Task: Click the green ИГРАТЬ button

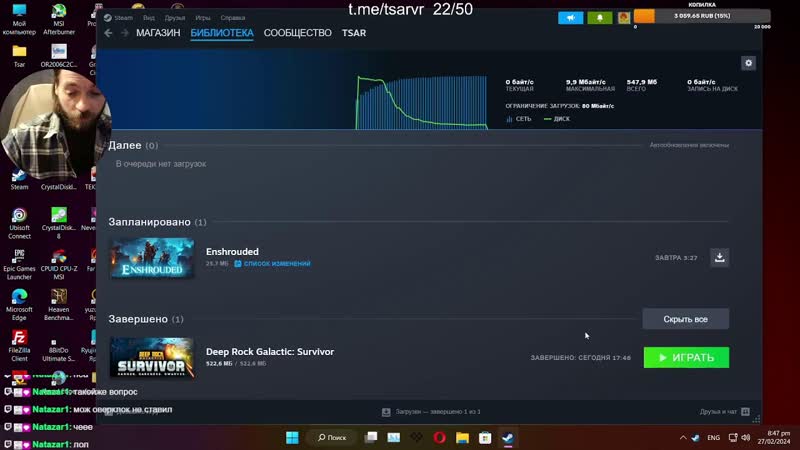Action: 686,358
